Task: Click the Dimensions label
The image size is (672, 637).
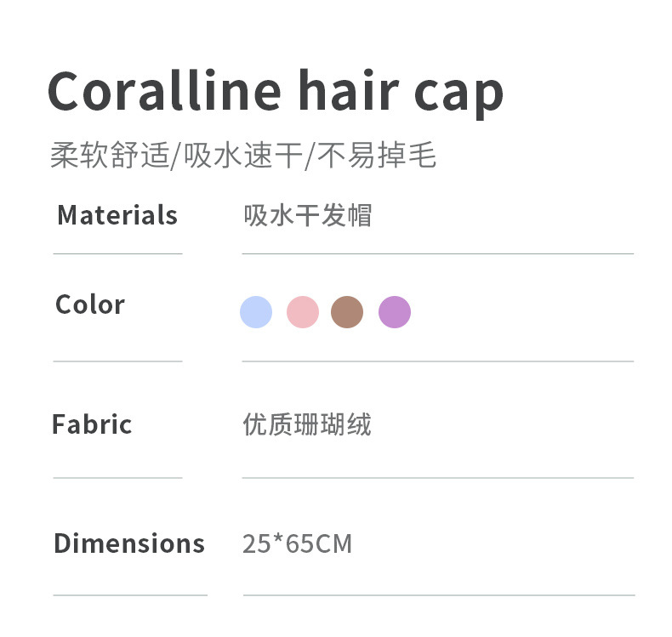Action: pos(129,543)
